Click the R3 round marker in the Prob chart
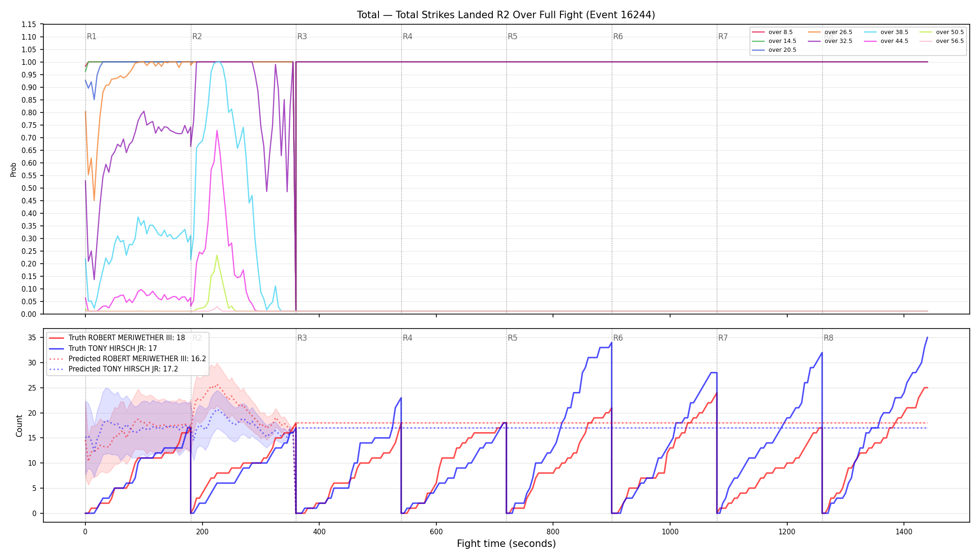This screenshot has width=980, height=560. tap(302, 36)
